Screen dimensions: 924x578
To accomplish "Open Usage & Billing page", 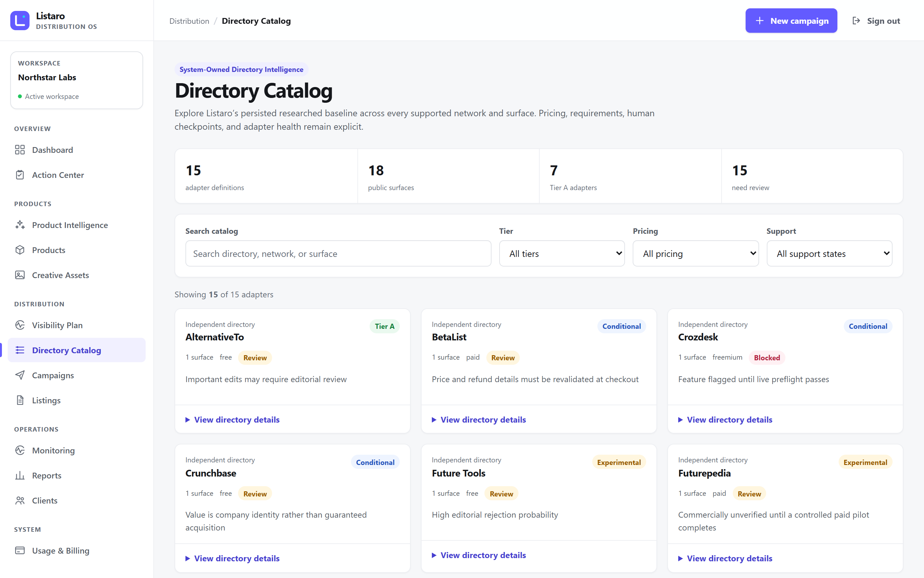I will [76, 550].
